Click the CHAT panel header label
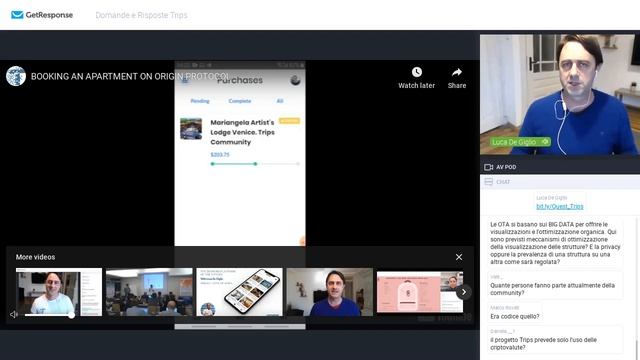 click(x=503, y=182)
